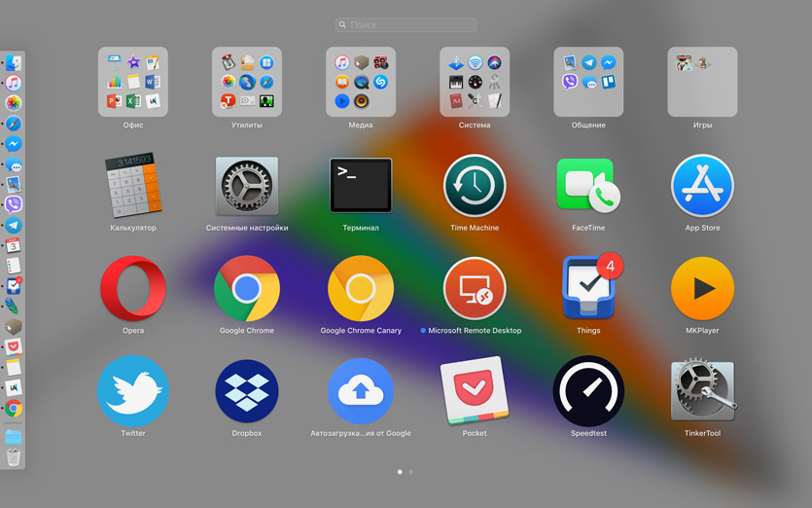
Task: Open Time Machine
Action: [x=475, y=186]
